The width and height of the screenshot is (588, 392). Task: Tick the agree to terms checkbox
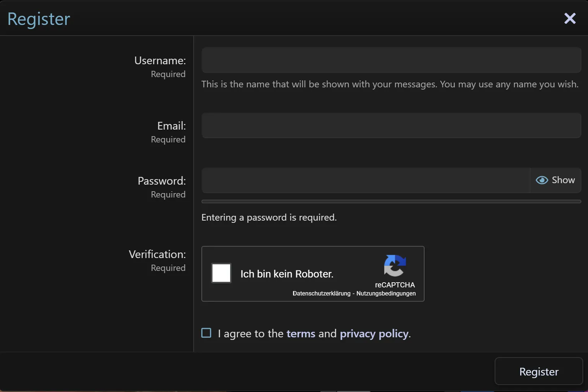[206, 333]
